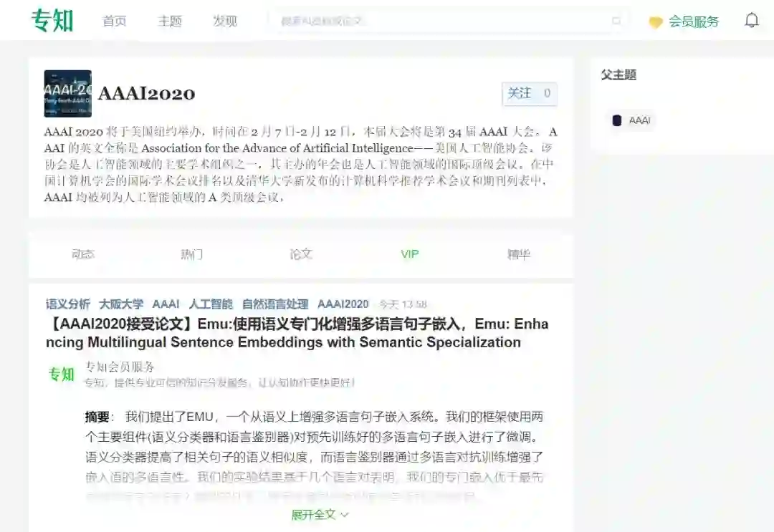Image resolution: width=774 pixels, height=532 pixels.
Task: Open 主题 in top navigation
Action: coord(170,21)
